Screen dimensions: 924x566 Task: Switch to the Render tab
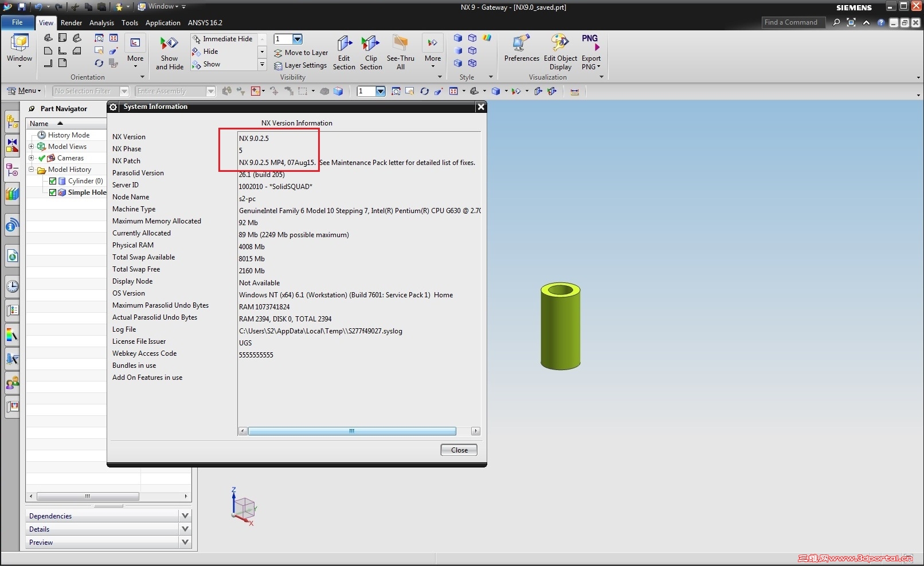click(72, 23)
